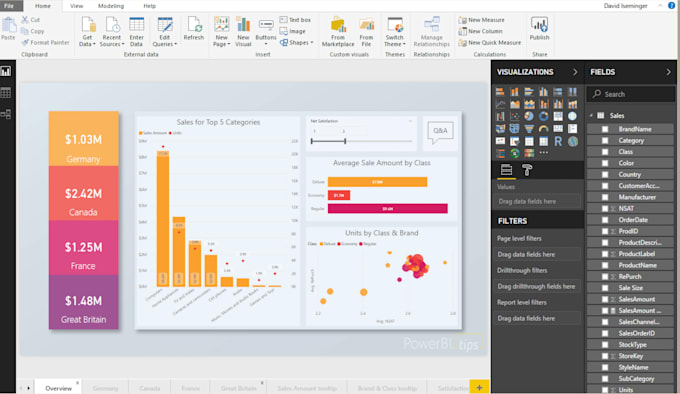The image size is (680, 394).
Task: Select the waterfall chart visual
Action: pyautogui.click(x=500, y=116)
